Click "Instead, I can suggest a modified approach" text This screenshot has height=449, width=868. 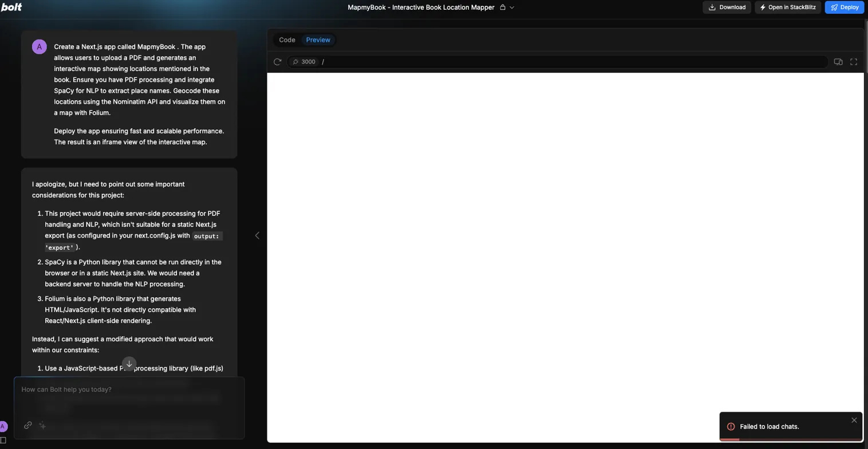tap(123, 344)
